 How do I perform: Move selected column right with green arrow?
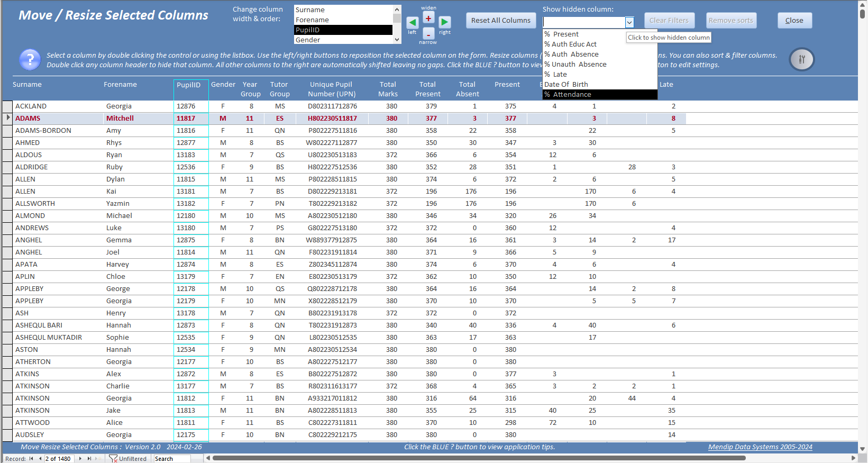click(445, 22)
